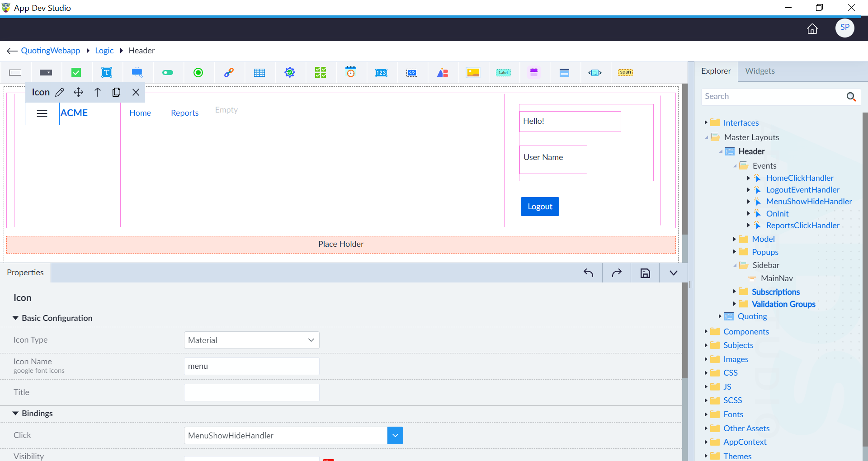The image size is (868, 461).
Task: Open the Logic breadcrumb link
Action: [x=104, y=51]
